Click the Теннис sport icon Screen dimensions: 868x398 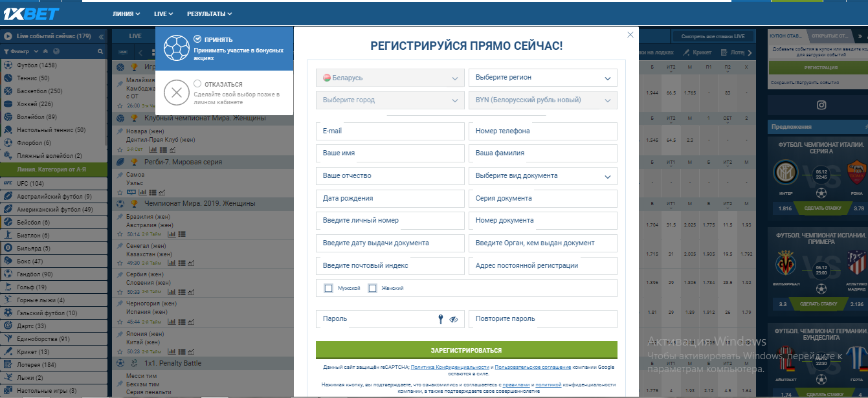pos(8,78)
